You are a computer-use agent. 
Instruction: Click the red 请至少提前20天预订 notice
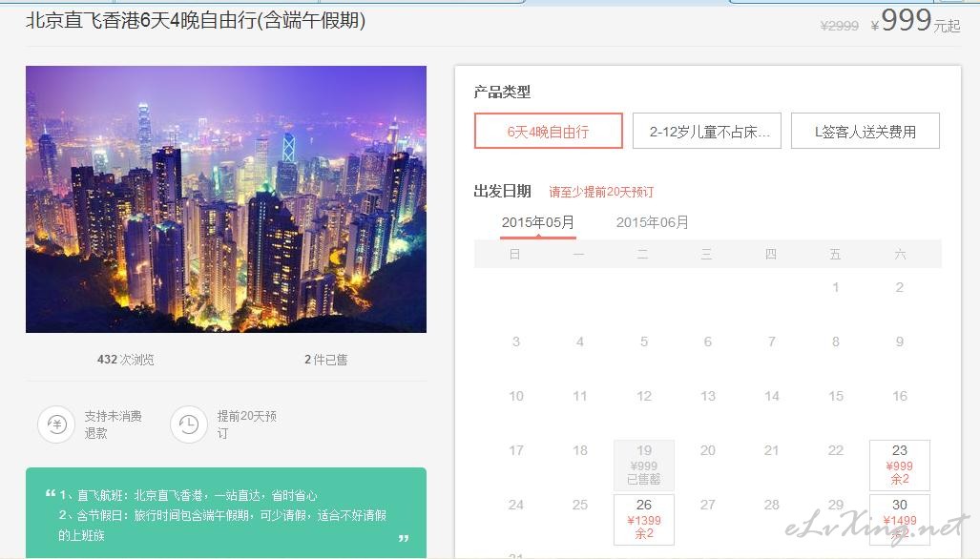tap(601, 192)
